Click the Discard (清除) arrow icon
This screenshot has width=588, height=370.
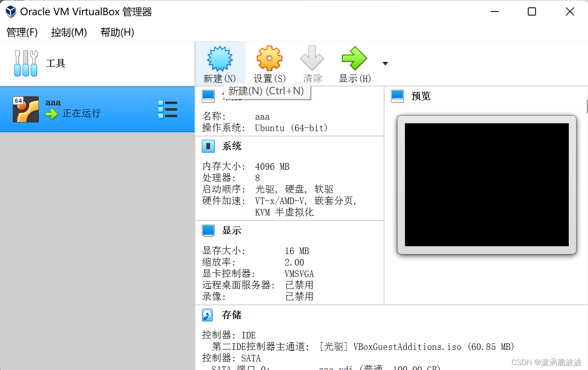[312, 58]
